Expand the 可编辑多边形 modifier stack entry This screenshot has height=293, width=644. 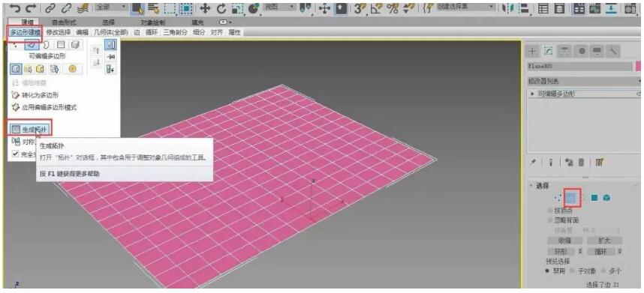point(533,94)
